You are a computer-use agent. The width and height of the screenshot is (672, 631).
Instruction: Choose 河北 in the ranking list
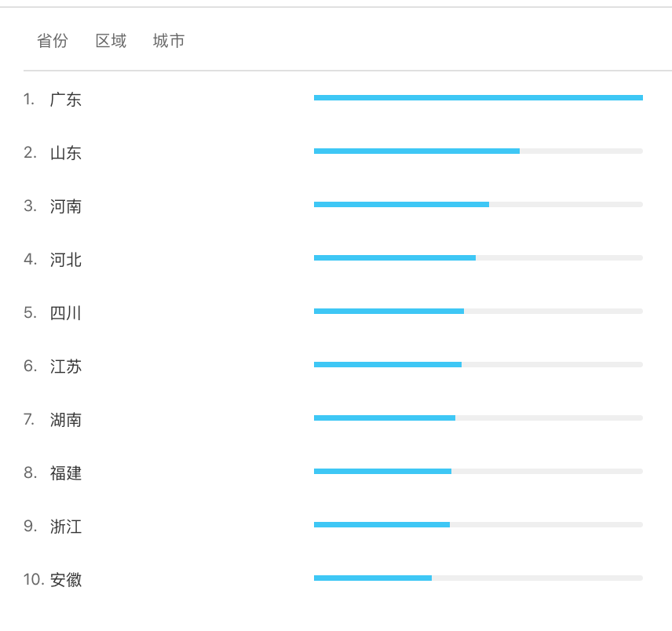click(x=66, y=260)
